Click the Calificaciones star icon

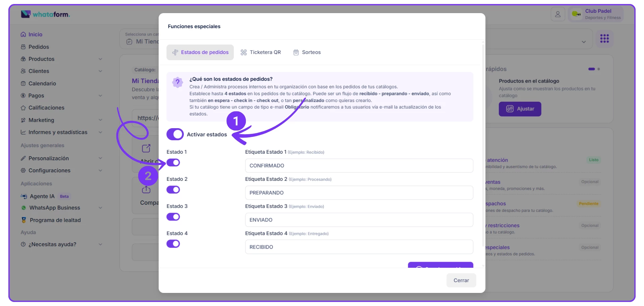pyautogui.click(x=23, y=108)
